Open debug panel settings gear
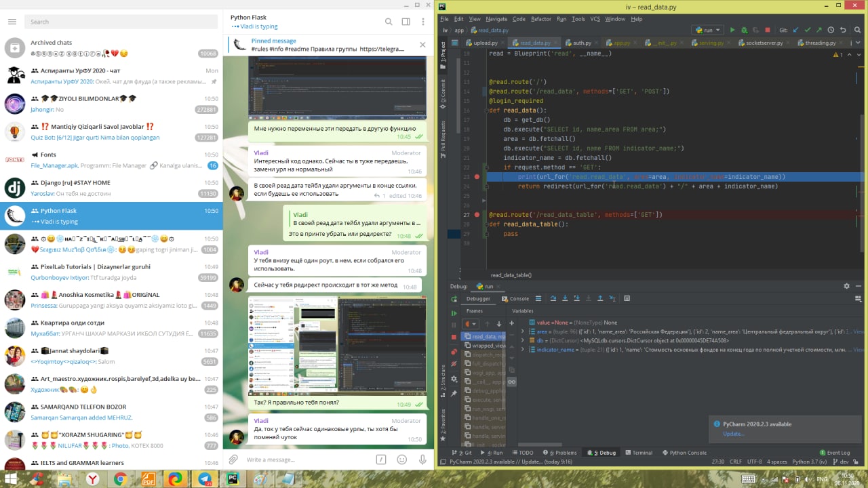Viewport: 868px width, 488px height. coord(846,286)
